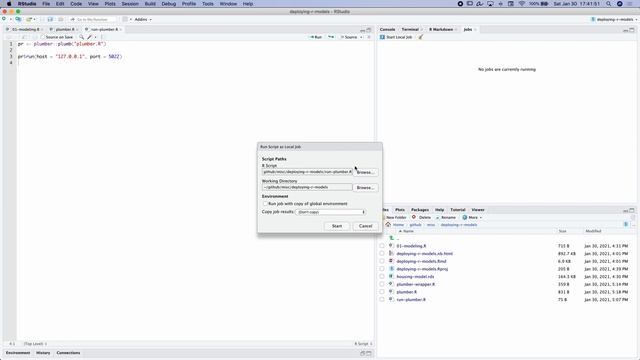This screenshot has height=360, width=640.
Task: Switch to the 01-modeling.R editor tab
Action: 25,29
